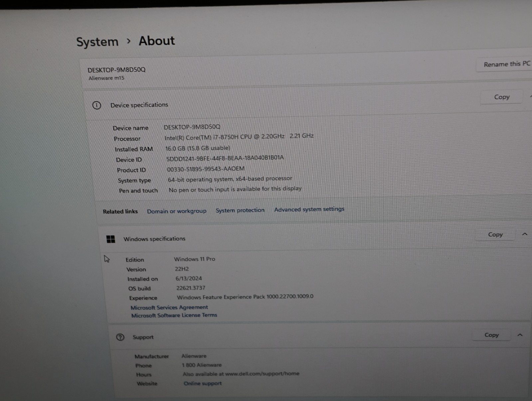Select the Windows Feature Experience Pack value
The image size is (532, 401).
coord(245,297)
